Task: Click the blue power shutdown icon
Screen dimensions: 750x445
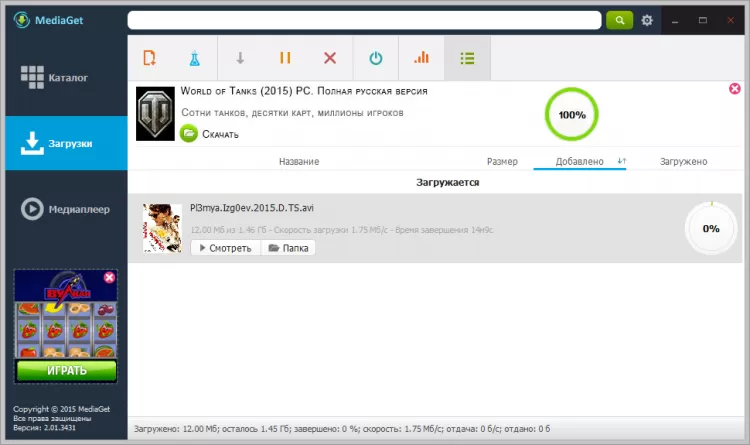Action: [x=376, y=58]
